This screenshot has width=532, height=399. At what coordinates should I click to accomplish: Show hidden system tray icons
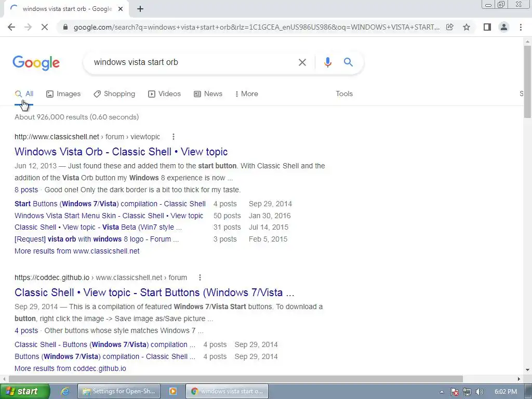[x=442, y=392]
